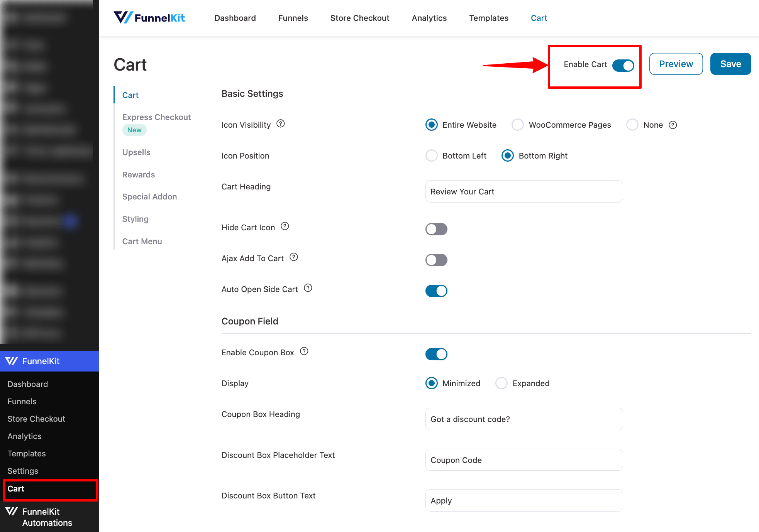The image size is (759, 532).
Task: Select Bottom Right icon position
Action: [508, 156]
